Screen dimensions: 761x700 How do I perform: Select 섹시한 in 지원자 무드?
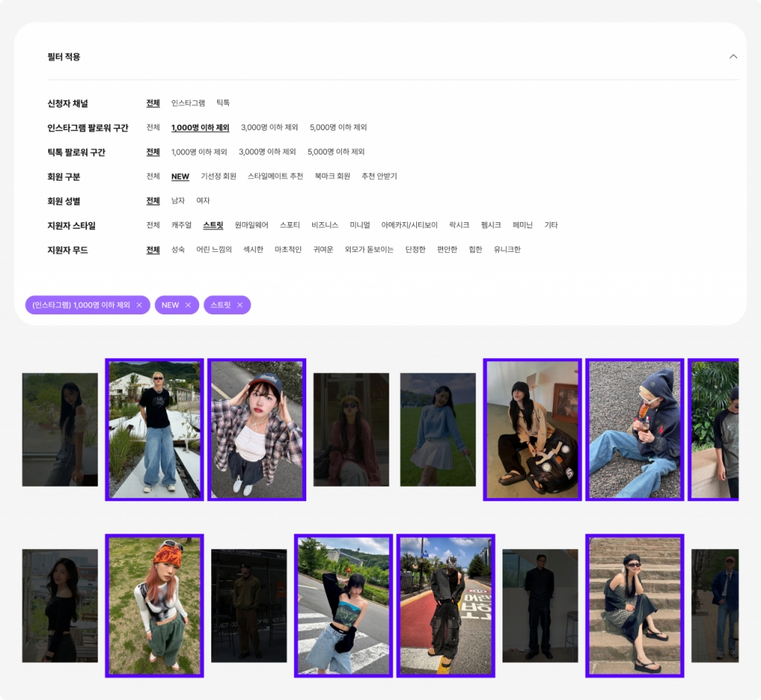252,250
